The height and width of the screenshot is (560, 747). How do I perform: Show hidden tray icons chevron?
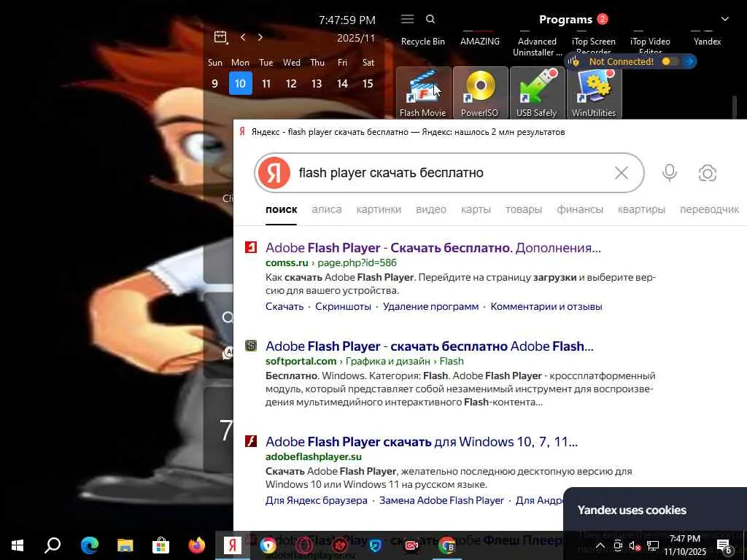[x=600, y=545]
